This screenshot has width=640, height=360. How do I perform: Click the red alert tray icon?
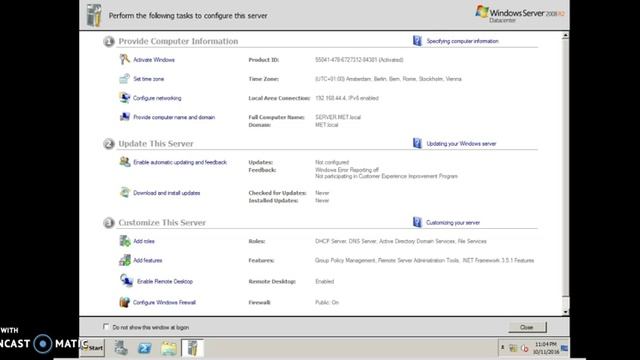click(525, 349)
